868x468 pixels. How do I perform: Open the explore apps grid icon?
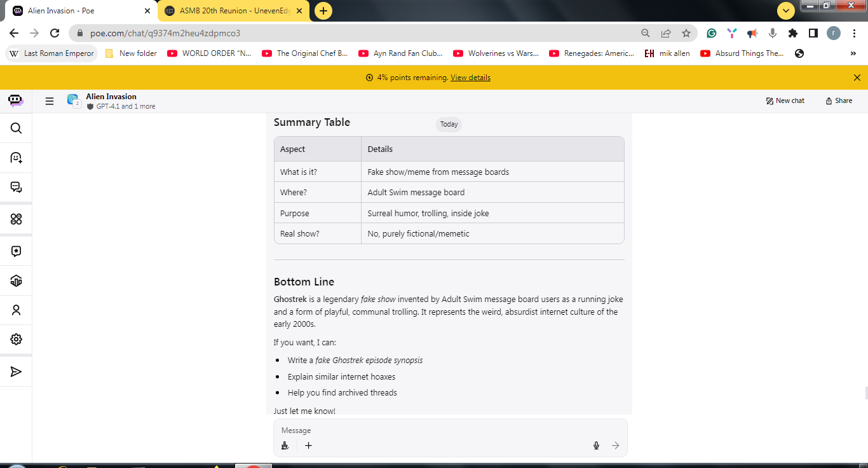point(16,219)
